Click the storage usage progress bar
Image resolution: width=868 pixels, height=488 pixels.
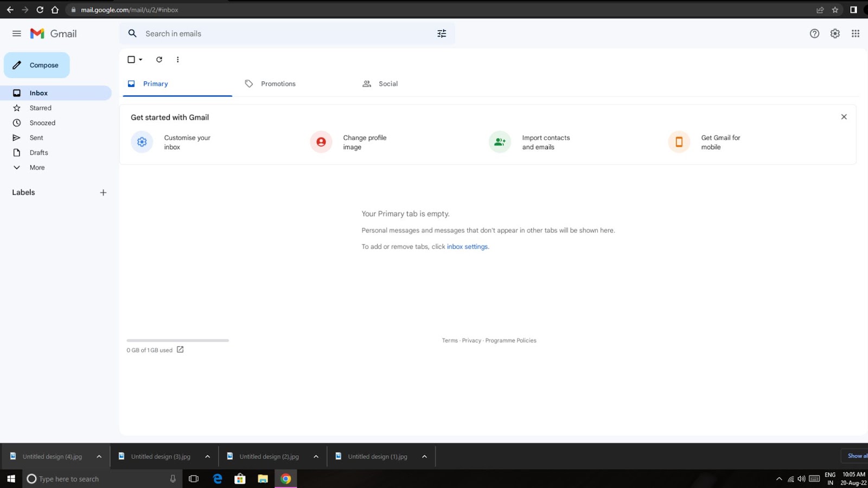point(178,341)
